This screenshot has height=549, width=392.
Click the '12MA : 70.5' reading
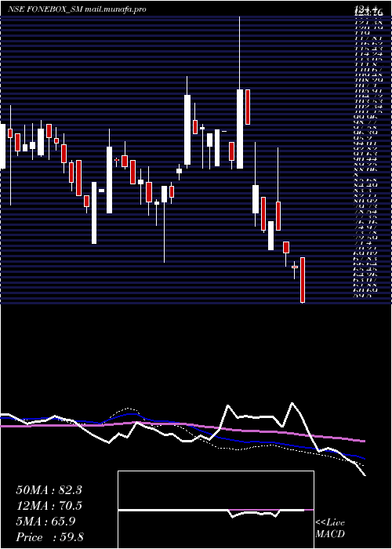pos(49,506)
